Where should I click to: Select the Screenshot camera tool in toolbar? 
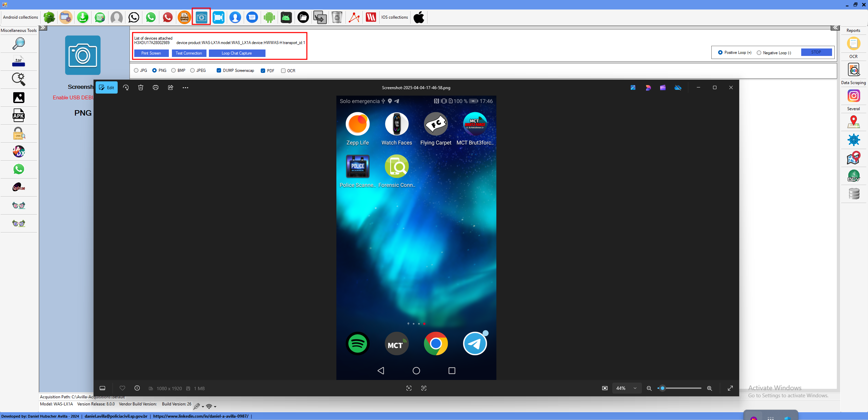pos(201,17)
